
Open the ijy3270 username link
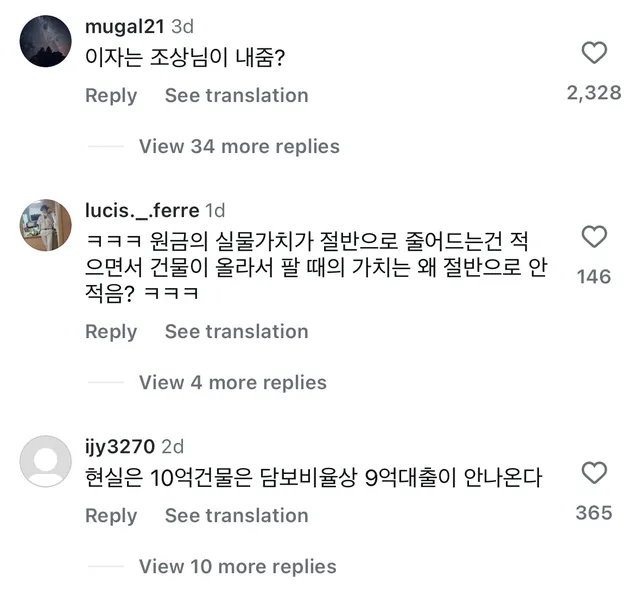tap(120, 447)
